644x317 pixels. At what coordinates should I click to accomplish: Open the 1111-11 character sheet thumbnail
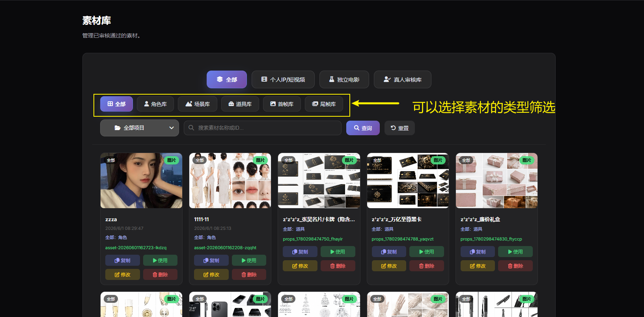(230, 181)
